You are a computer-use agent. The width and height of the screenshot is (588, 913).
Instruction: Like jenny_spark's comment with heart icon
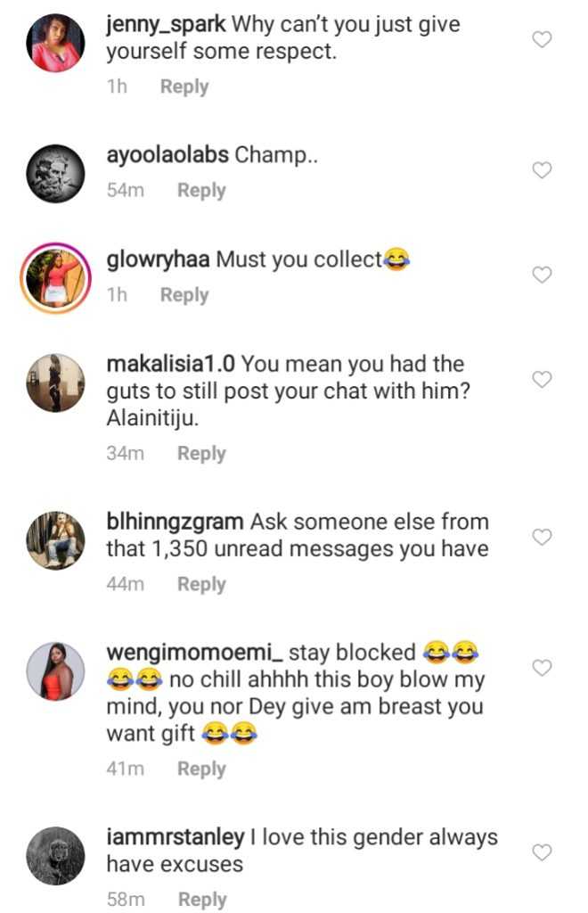pyautogui.click(x=542, y=39)
